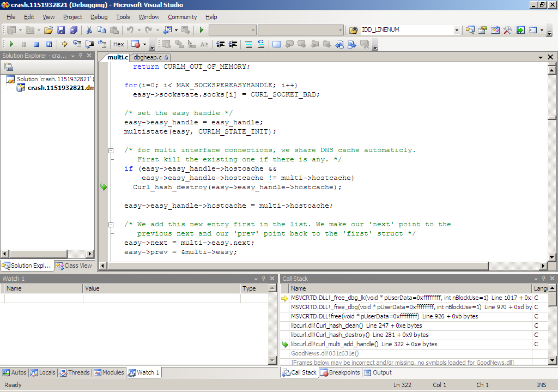This screenshot has width=558, height=392.
Task: Select the curl_multi_add_handle() Line 322 call stack frame
Action: click(x=405, y=344)
